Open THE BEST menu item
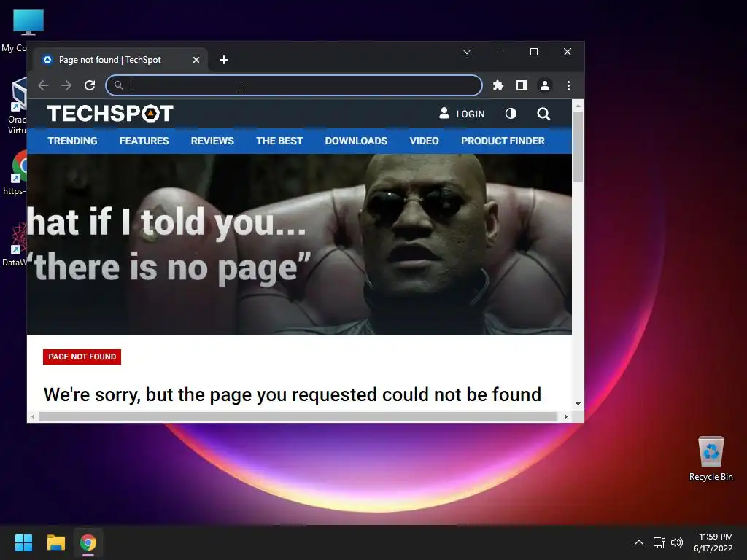Viewport: 747px width, 560px height. pos(279,141)
